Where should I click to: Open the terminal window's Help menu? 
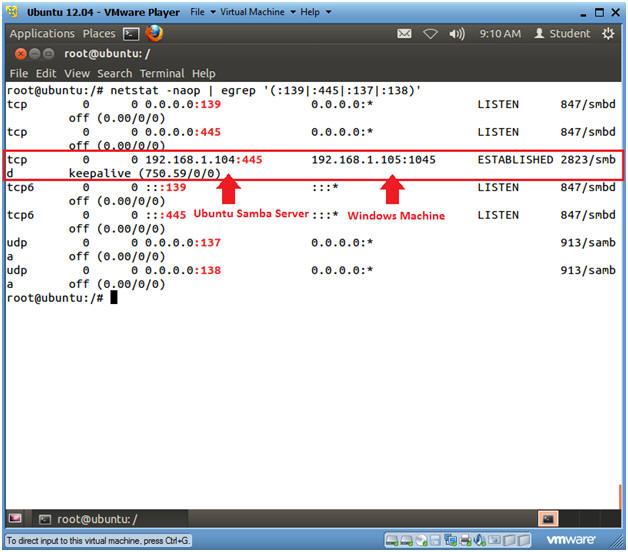coord(203,74)
